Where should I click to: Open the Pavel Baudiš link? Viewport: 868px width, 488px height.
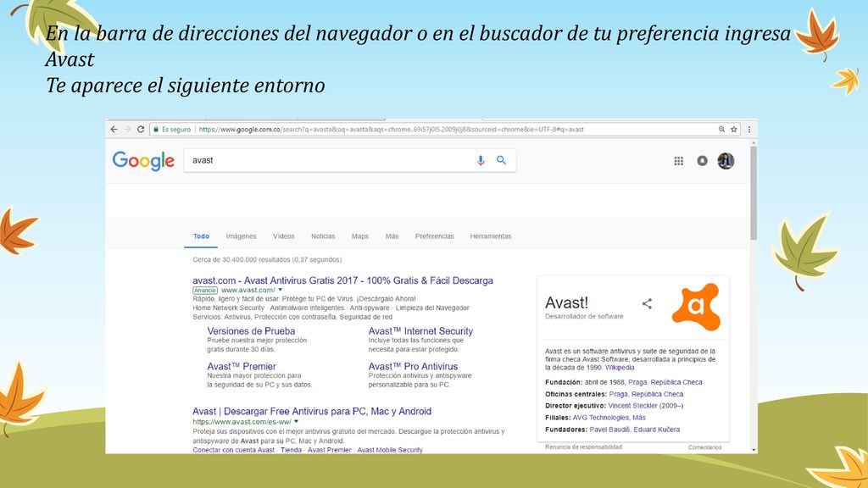609,430
